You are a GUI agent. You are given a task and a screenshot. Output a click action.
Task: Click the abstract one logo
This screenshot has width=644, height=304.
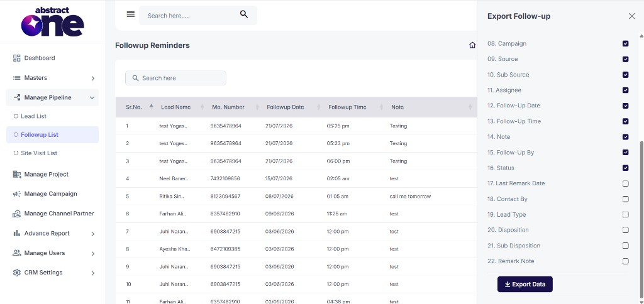coord(53,22)
